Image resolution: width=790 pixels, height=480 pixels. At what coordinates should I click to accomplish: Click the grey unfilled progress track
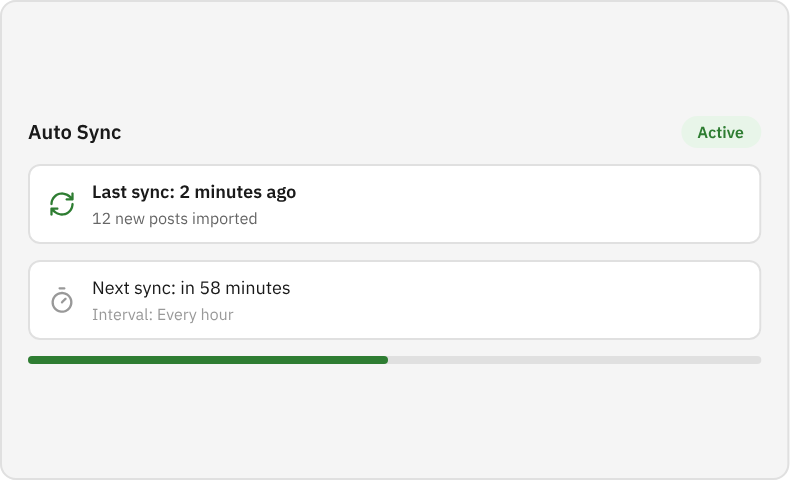click(575, 359)
